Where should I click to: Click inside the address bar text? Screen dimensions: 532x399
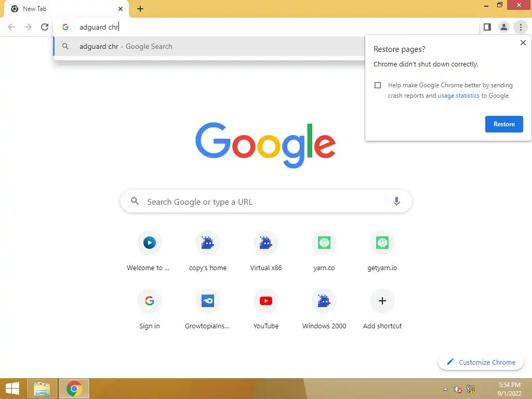pyautogui.click(x=99, y=27)
